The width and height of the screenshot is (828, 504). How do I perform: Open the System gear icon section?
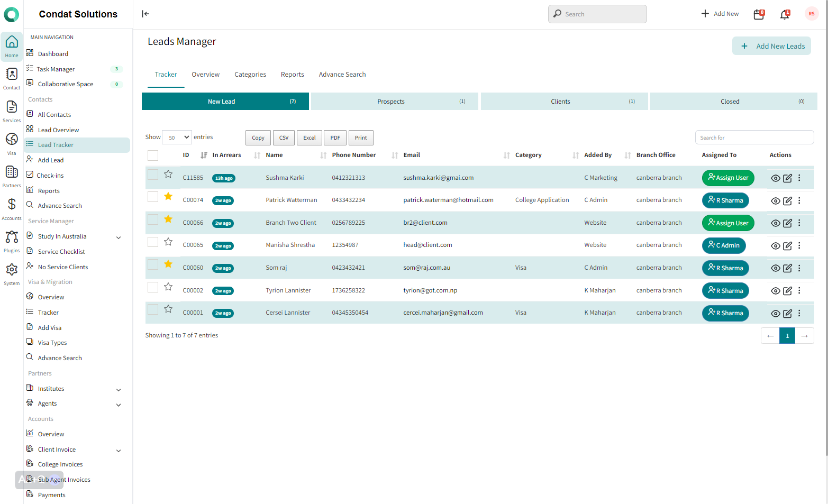point(12,274)
